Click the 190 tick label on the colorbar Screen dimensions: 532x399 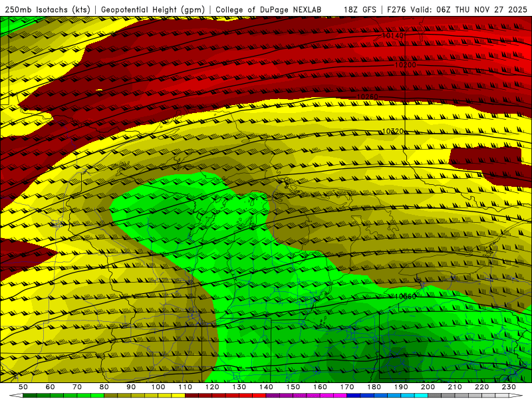[401, 387]
